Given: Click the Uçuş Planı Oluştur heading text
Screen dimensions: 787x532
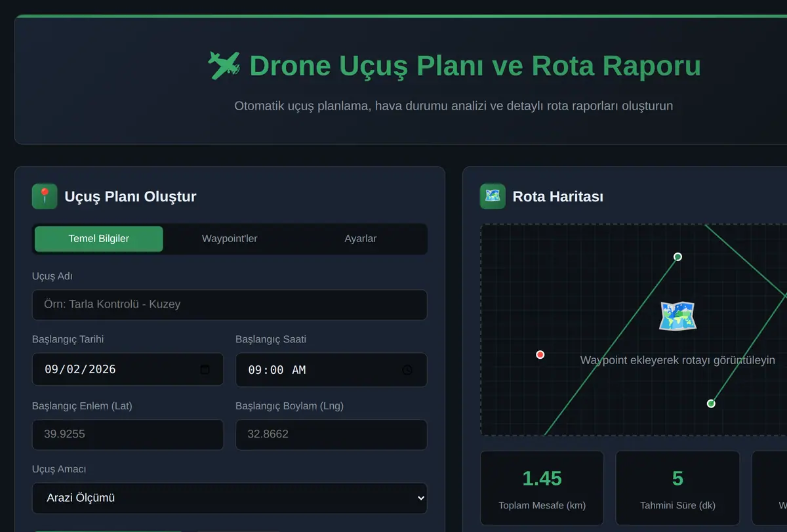Looking at the screenshot, I should coord(131,196).
